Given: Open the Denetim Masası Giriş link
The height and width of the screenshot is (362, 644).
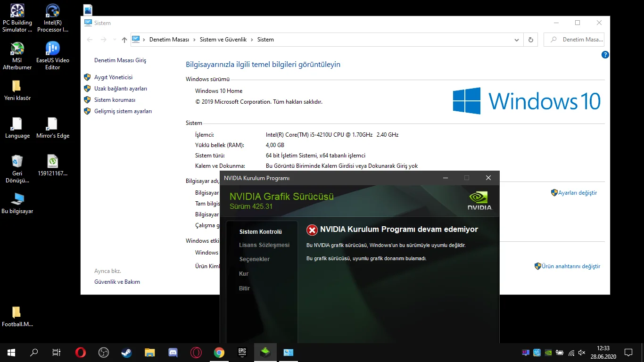Looking at the screenshot, I should (x=120, y=60).
